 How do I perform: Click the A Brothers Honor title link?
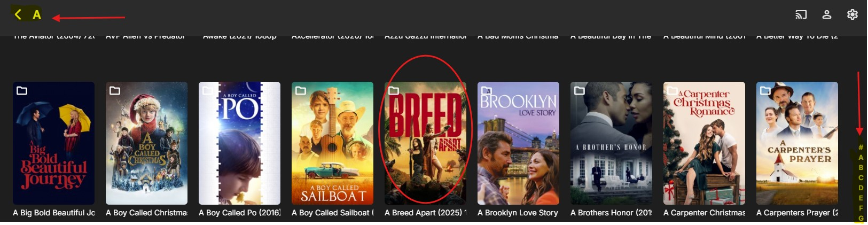click(611, 213)
